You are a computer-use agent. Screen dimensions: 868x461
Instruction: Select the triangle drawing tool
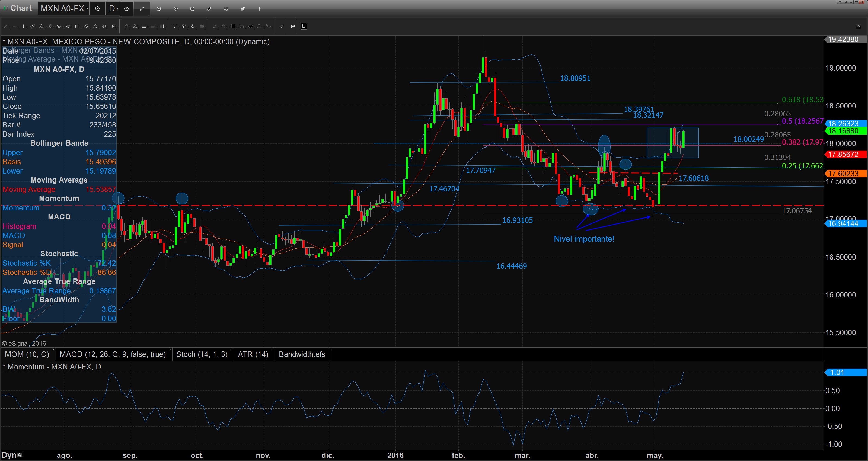point(95,26)
